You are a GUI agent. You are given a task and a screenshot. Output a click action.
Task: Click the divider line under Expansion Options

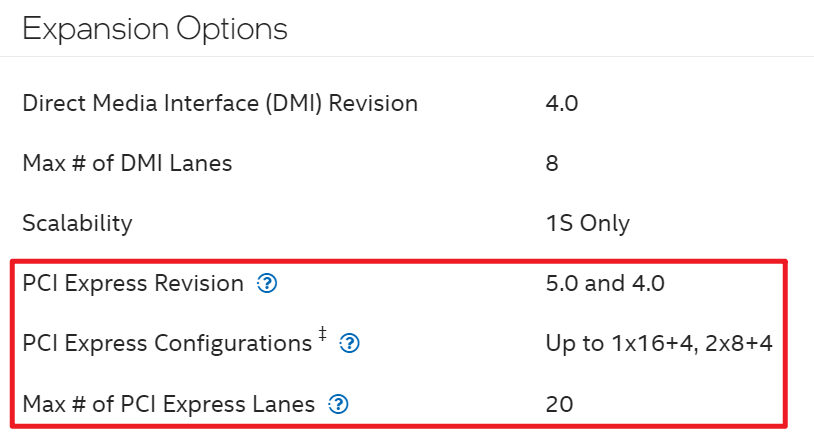coord(407,57)
